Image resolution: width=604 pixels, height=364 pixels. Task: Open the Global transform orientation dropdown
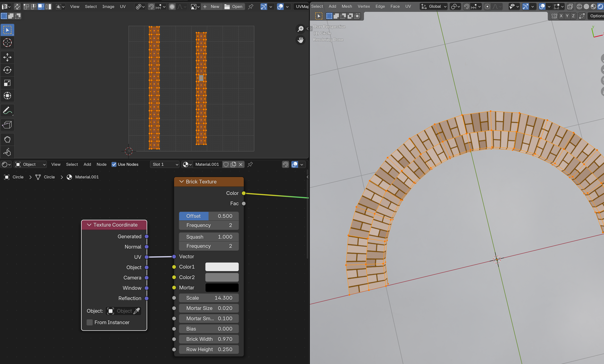click(434, 7)
